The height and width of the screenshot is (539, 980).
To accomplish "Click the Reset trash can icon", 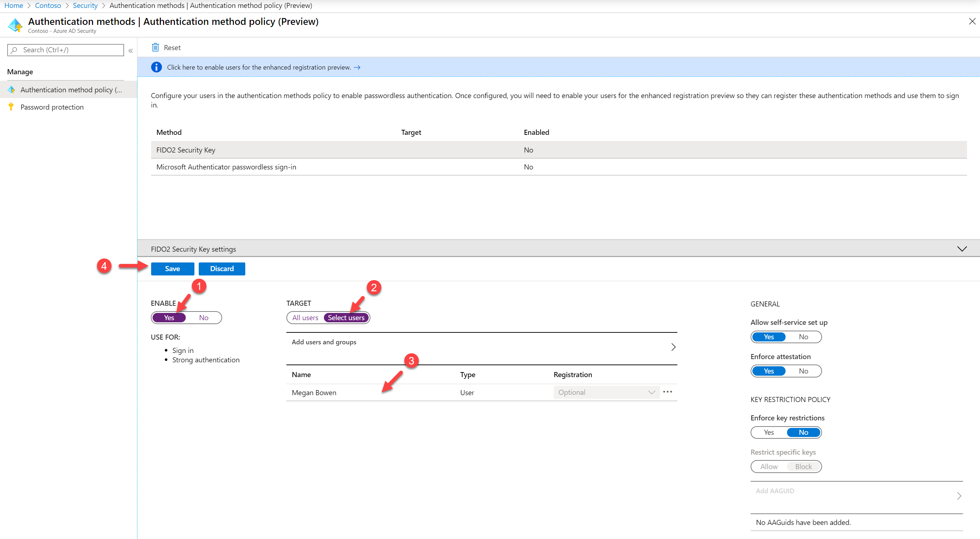I will [x=155, y=47].
